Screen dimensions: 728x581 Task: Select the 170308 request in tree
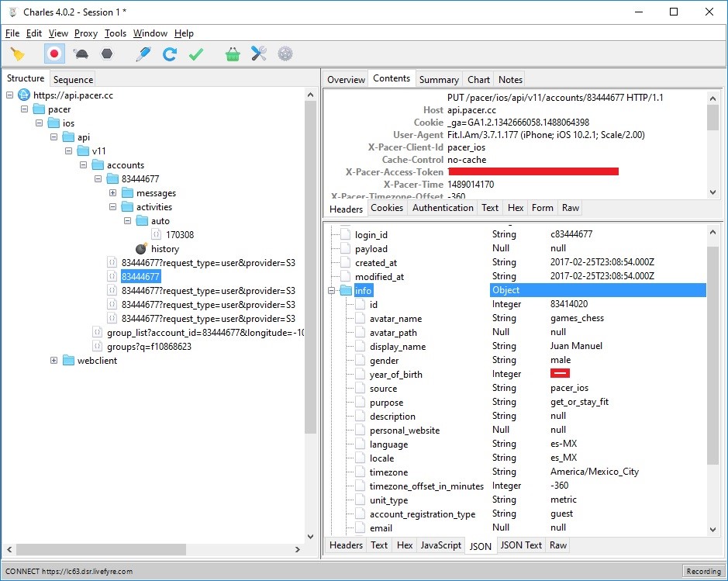(x=180, y=235)
